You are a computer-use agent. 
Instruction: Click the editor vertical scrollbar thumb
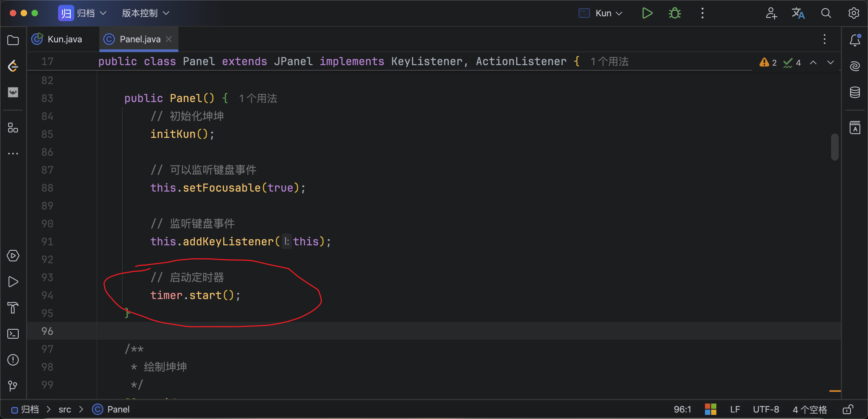(x=834, y=147)
